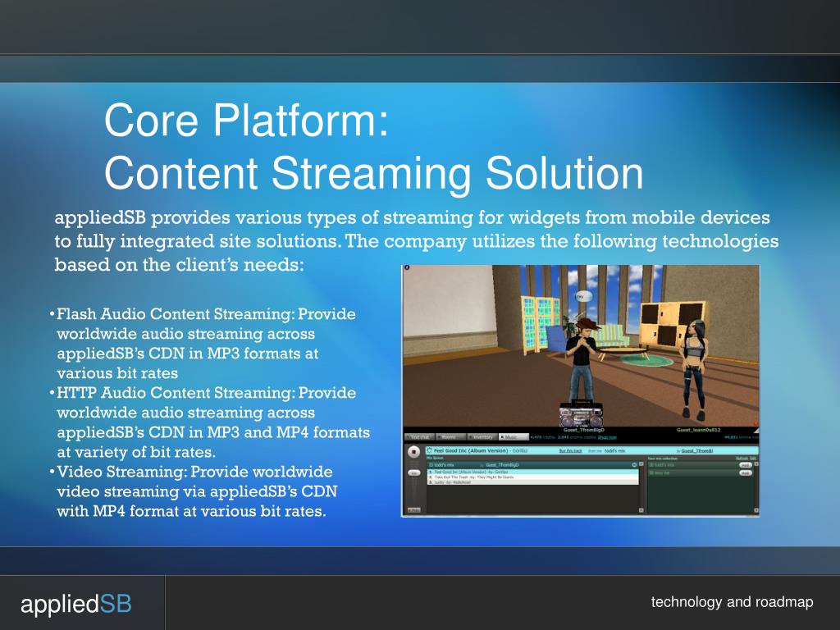Click the small pill button below stop button
Image resolution: width=840 pixels, height=630 pixels.
tap(413, 472)
